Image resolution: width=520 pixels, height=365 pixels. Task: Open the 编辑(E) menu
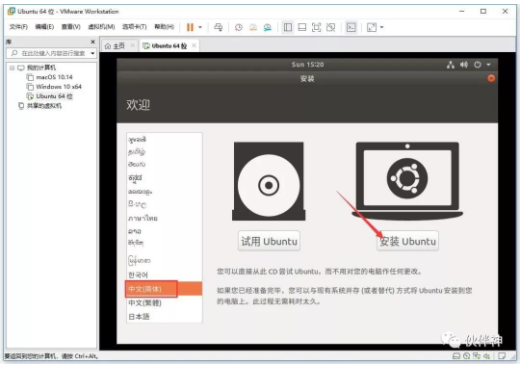[44, 27]
